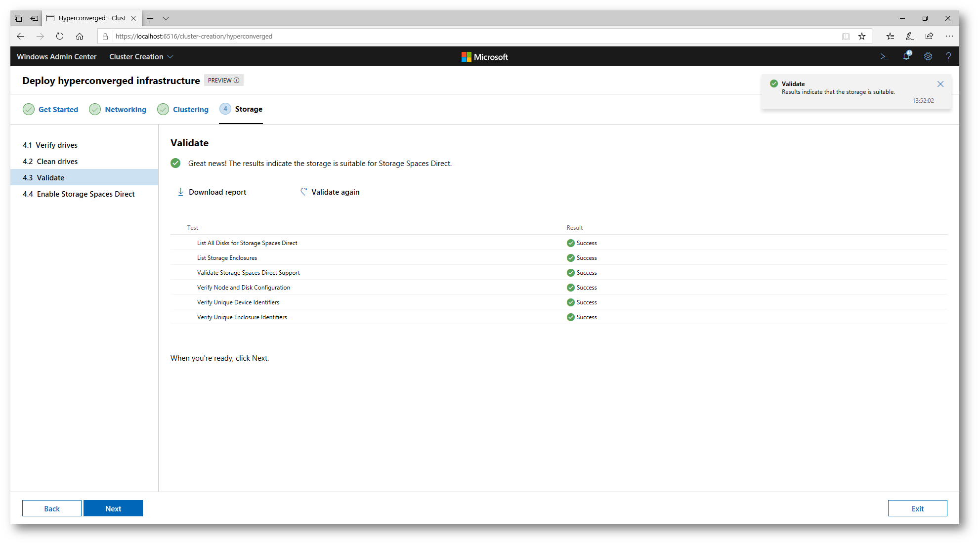Toggle reading view icon in address bar

pos(846,36)
